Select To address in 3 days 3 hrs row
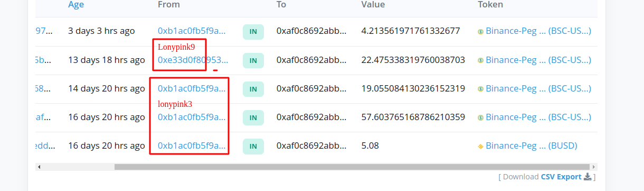 [311, 31]
